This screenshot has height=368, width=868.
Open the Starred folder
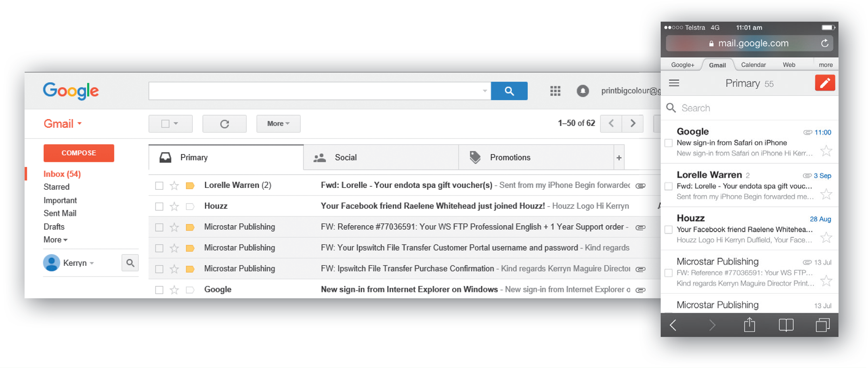pyautogui.click(x=57, y=187)
